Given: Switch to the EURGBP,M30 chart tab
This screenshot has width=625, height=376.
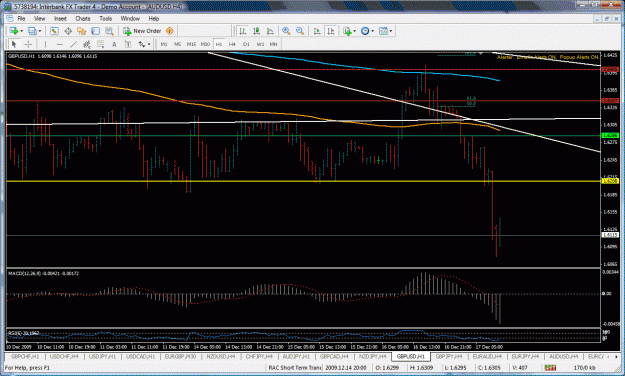Looking at the screenshot, I should point(180,356).
